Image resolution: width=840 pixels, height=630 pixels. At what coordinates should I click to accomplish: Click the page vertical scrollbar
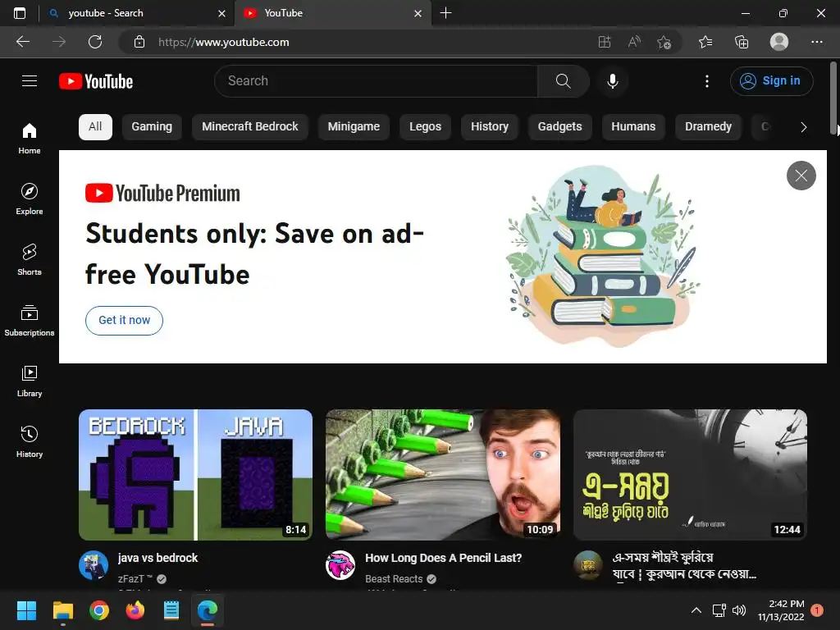(x=833, y=98)
